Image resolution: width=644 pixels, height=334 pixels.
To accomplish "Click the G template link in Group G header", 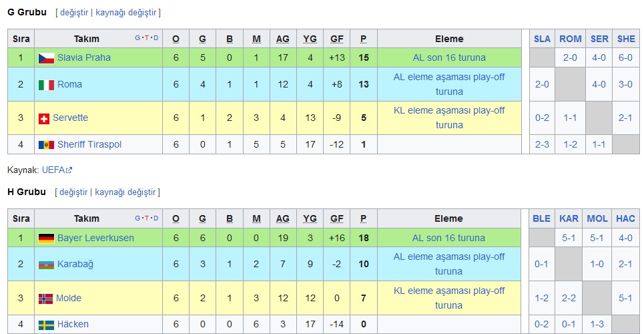I will [x=137, y=38].
